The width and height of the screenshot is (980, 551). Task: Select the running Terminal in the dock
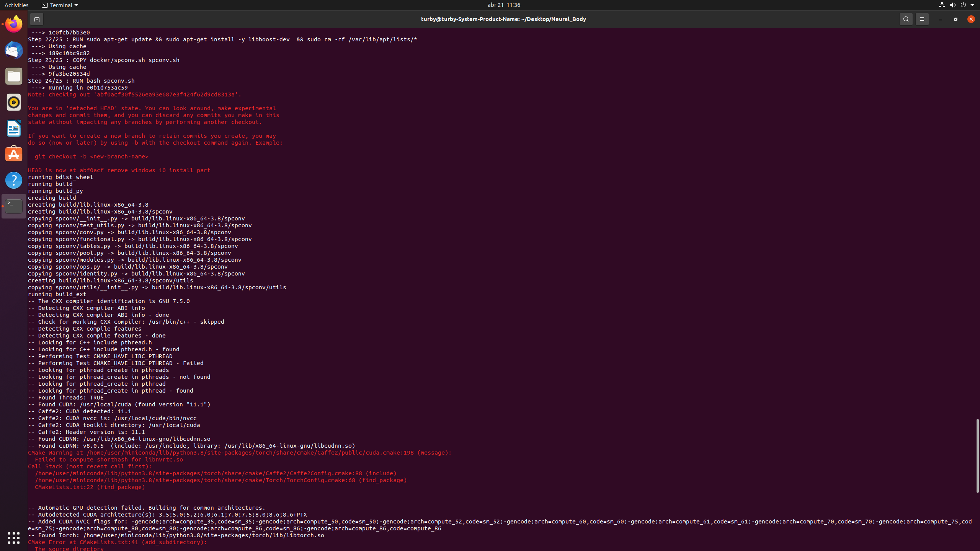coord(13,206)
